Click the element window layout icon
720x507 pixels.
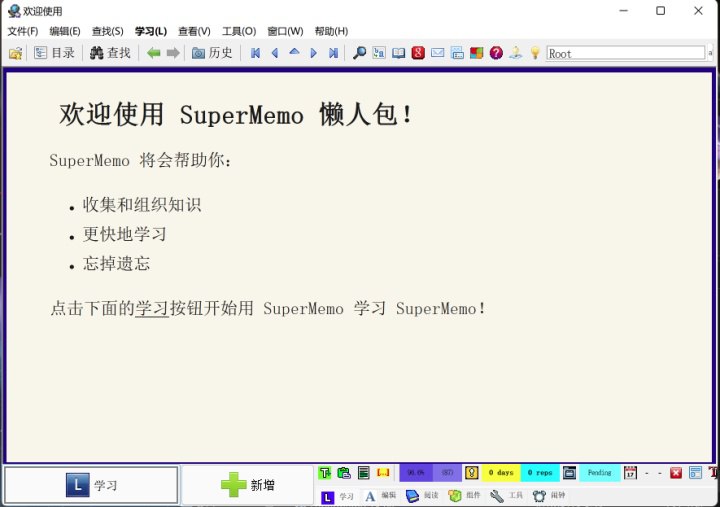pos(457,53)
